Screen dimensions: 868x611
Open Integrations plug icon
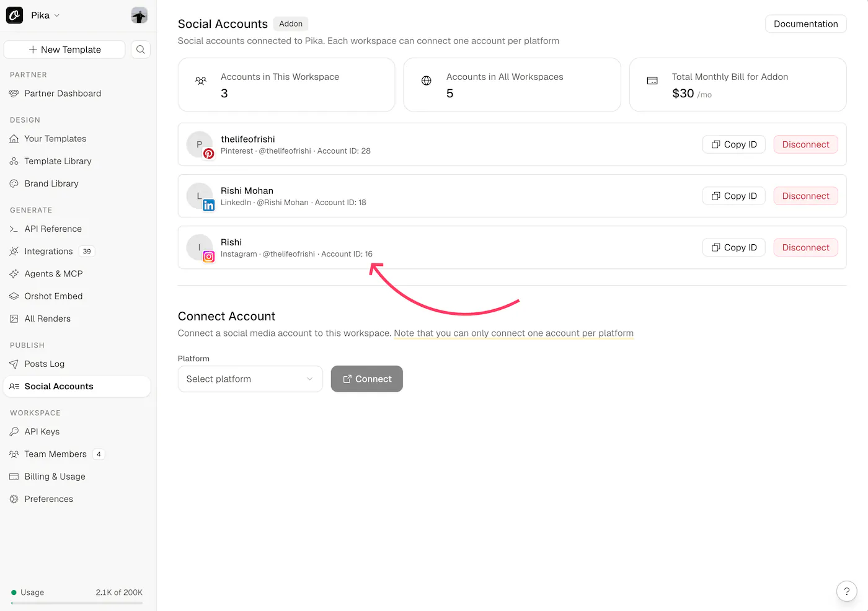(x=14, y=251)
